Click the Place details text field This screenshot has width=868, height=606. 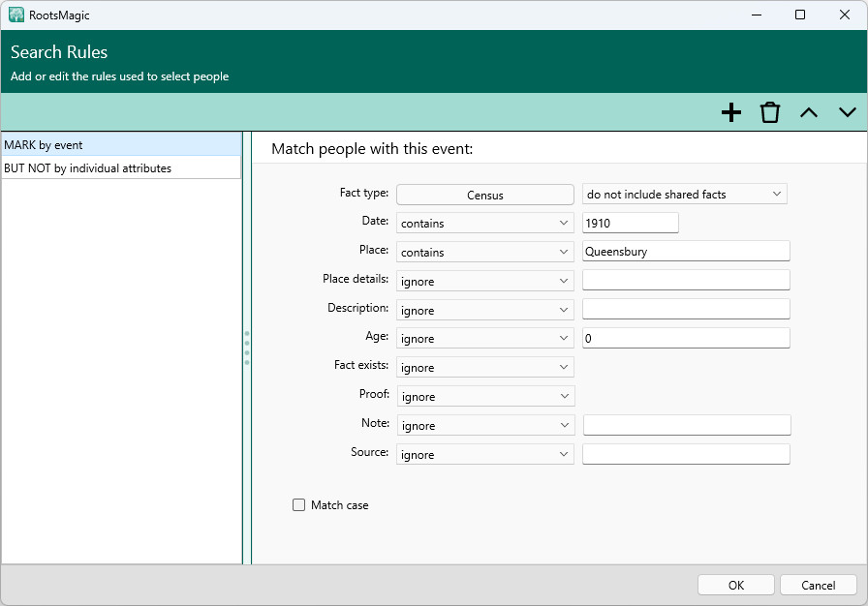coord(686,280)
